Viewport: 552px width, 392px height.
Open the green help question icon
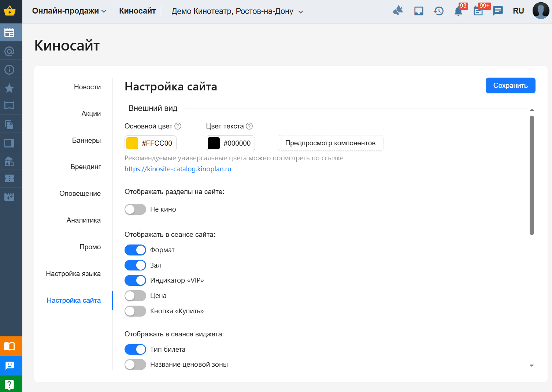point(10,384)
